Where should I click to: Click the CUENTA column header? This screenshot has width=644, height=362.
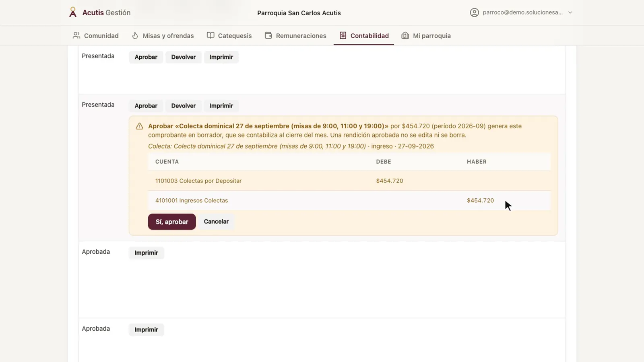167,162
